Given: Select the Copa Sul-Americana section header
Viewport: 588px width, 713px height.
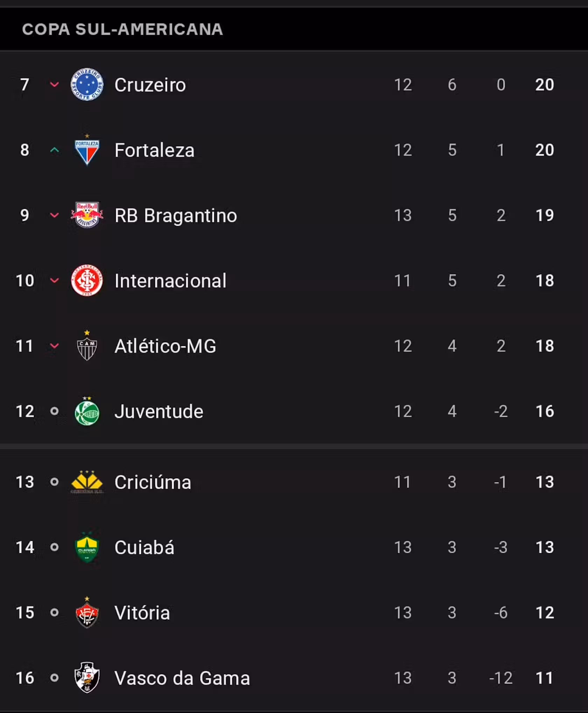Looking at the screenshot, I should click(122, 29).
